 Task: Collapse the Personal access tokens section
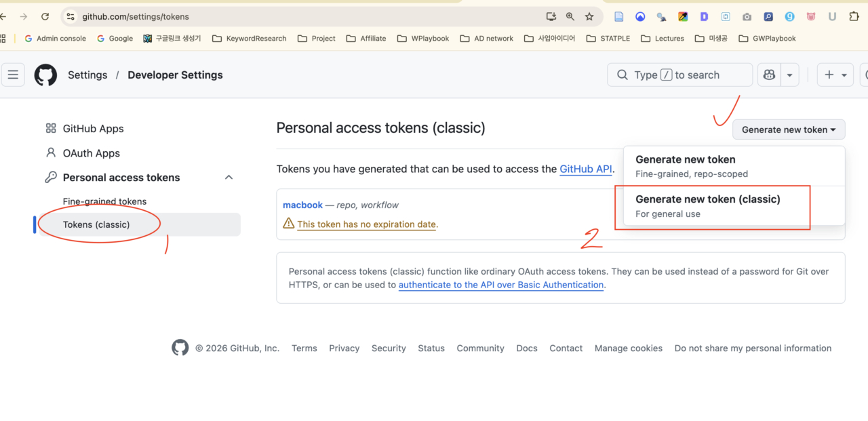pos(229,178)
